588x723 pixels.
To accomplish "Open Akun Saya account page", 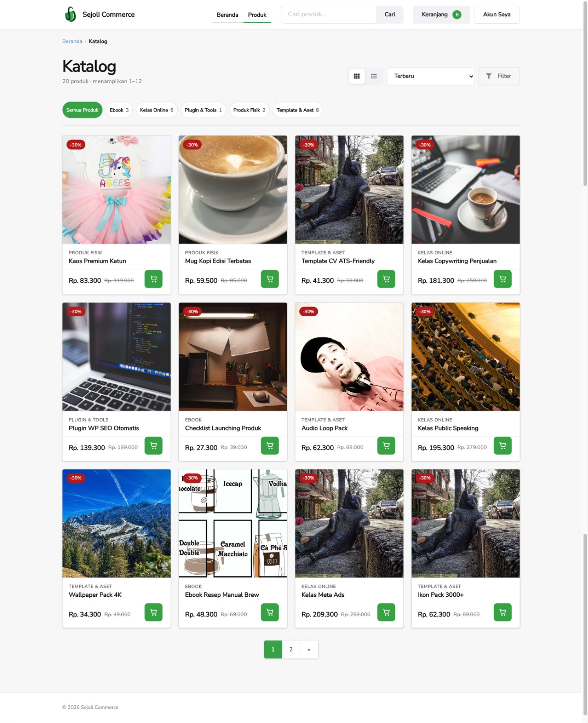I will pos(497,14).
